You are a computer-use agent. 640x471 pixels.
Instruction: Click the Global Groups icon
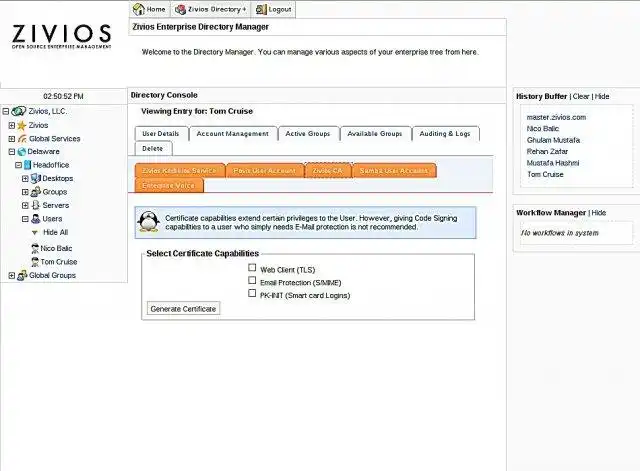(22, 275)
